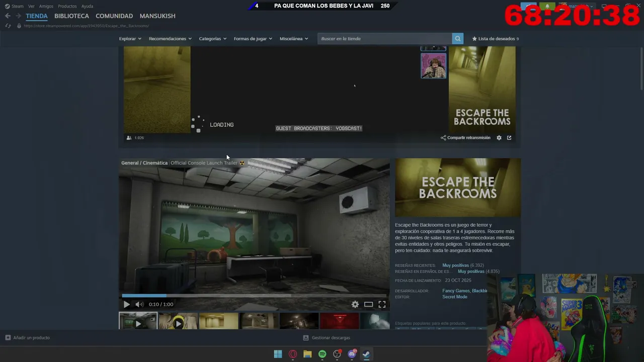Play the Official Console Launch Trailer
The width and height of the screenshot is (644, 362).
click(x=126, y=304)
